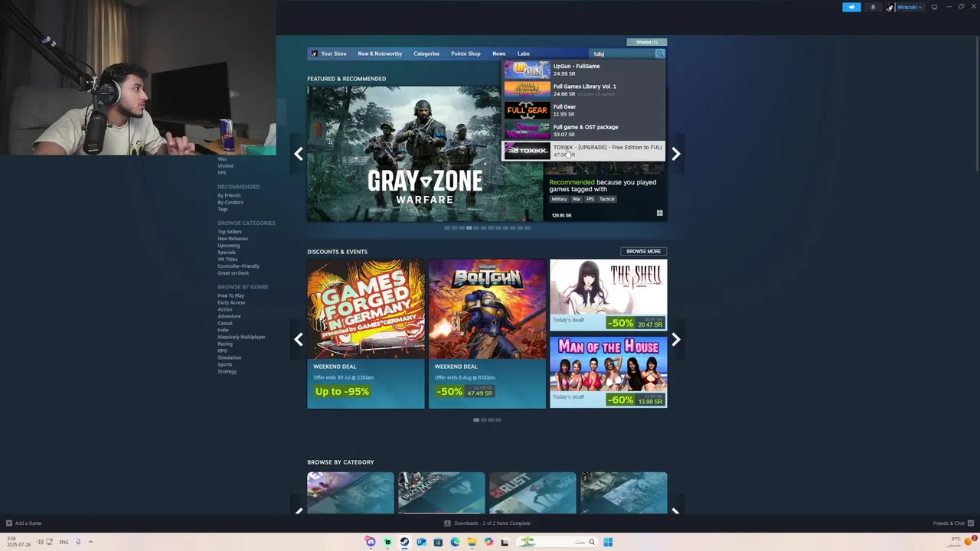Image resolution: width=980 pixels, height=551 pixels.
Task: Click the Tactical tag
Action: click(x=607, y=199)
